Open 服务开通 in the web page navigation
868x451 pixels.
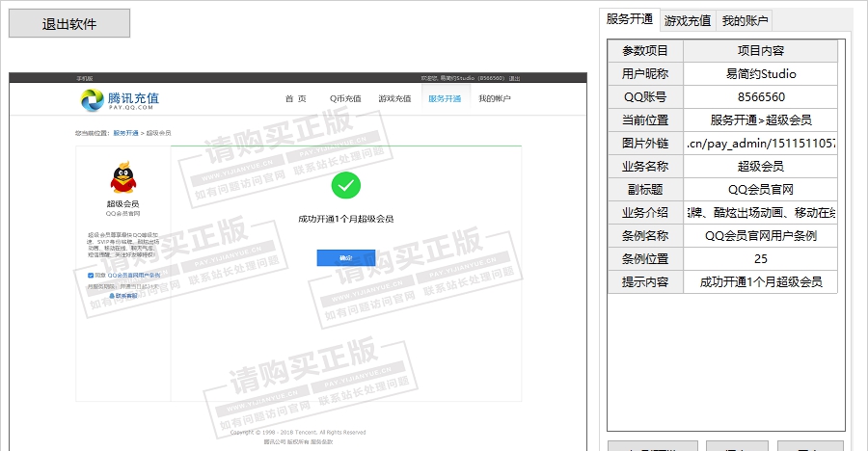[445, 98]
